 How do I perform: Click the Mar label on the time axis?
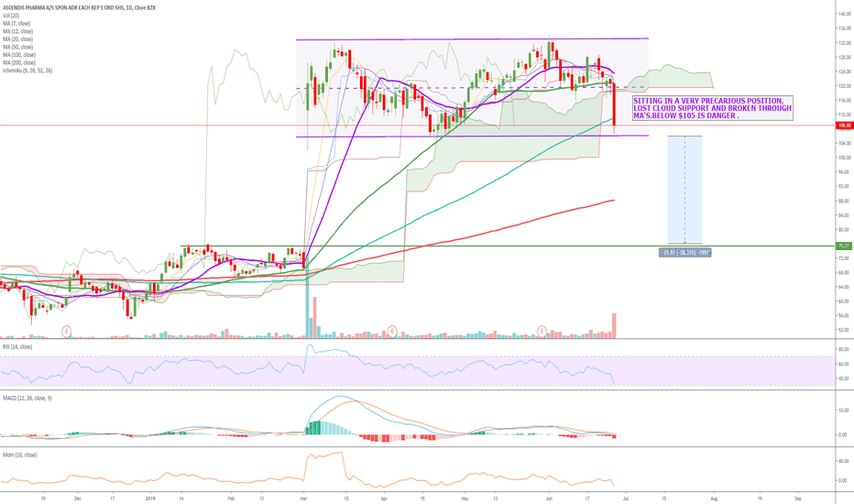(303, 498)
